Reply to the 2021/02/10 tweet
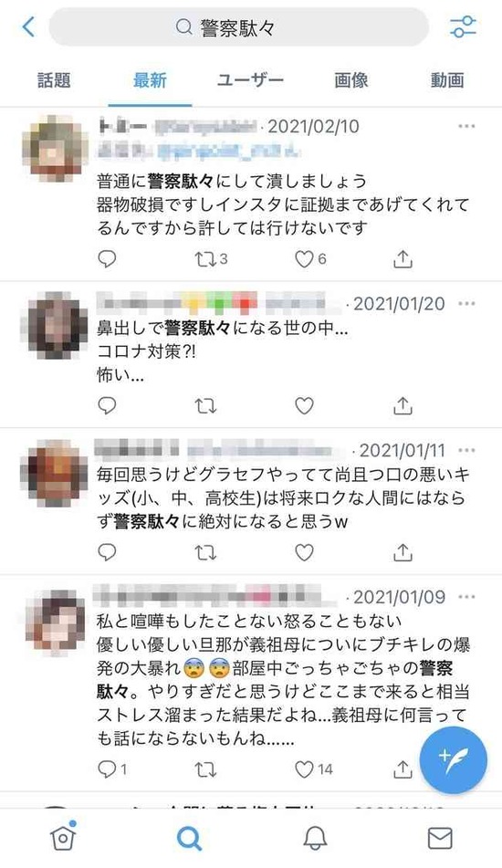Screen dimensions: 502x868 click(107, 259)
